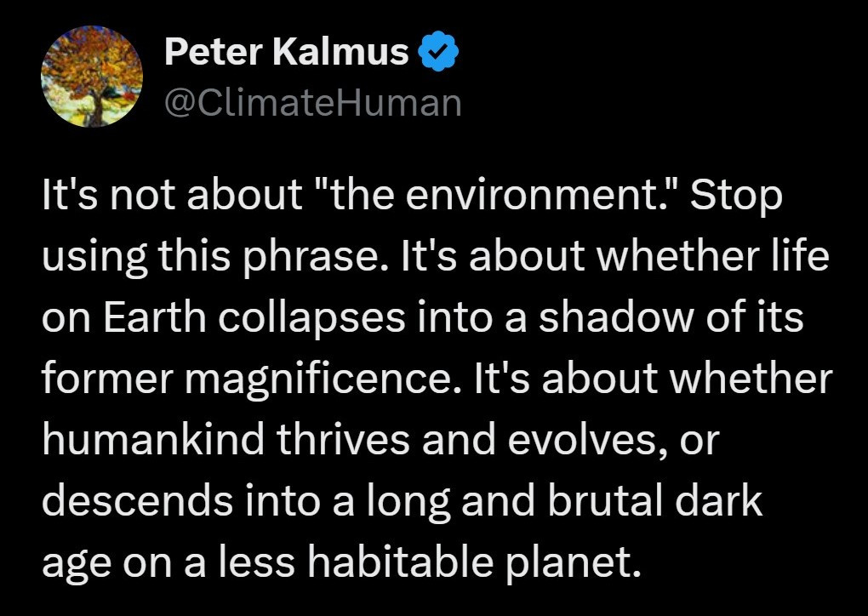Click the word "Stop" in first line
868x616 pixels.
736,197
